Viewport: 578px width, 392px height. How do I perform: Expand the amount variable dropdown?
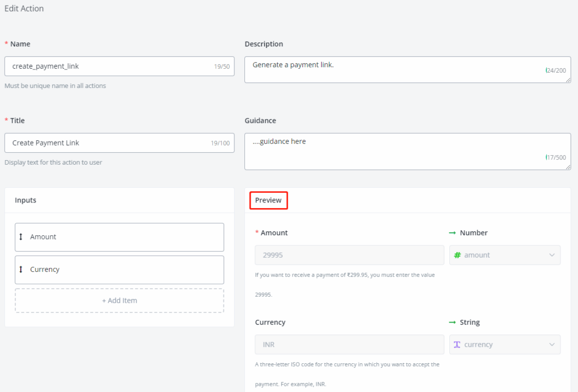[x=551, y=255]
